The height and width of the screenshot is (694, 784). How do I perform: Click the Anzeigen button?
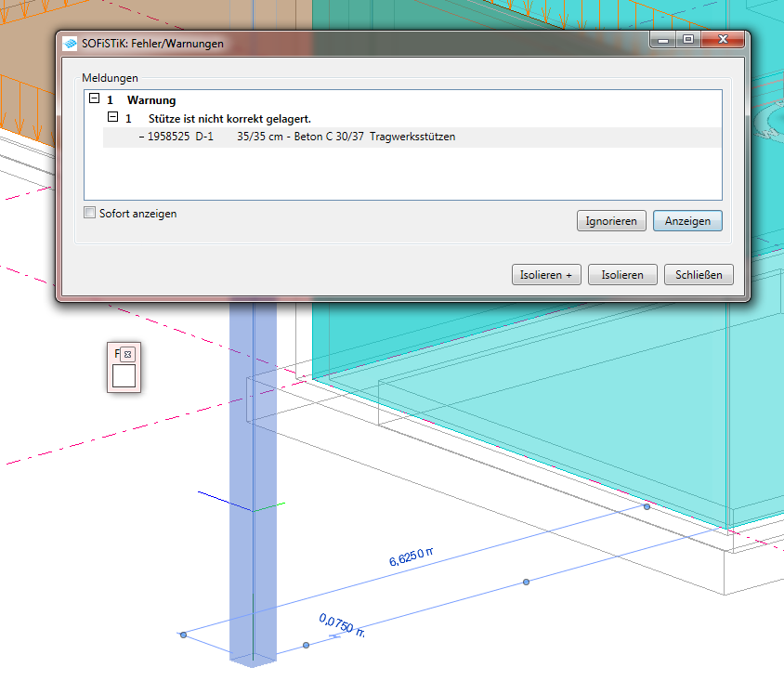687,221
